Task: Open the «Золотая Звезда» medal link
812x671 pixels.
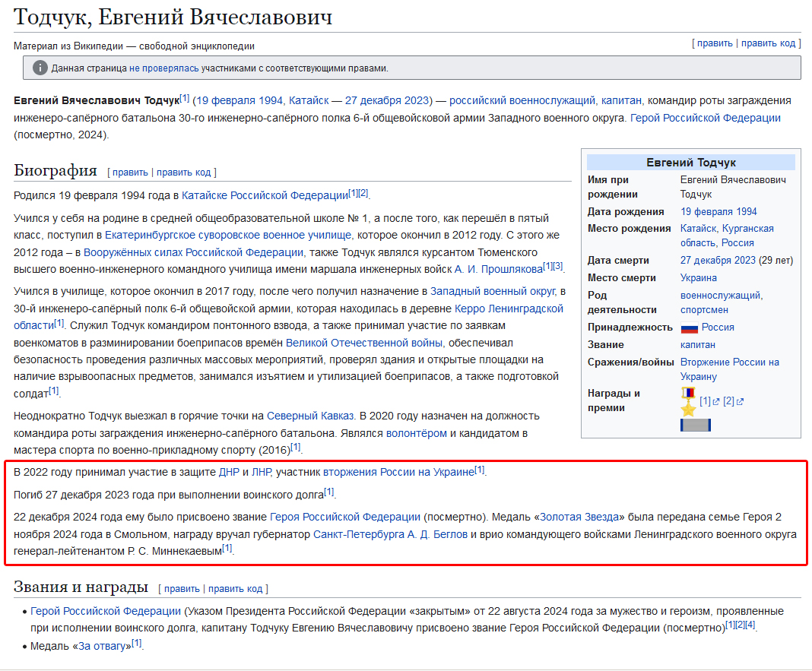Action: point(579,517)
